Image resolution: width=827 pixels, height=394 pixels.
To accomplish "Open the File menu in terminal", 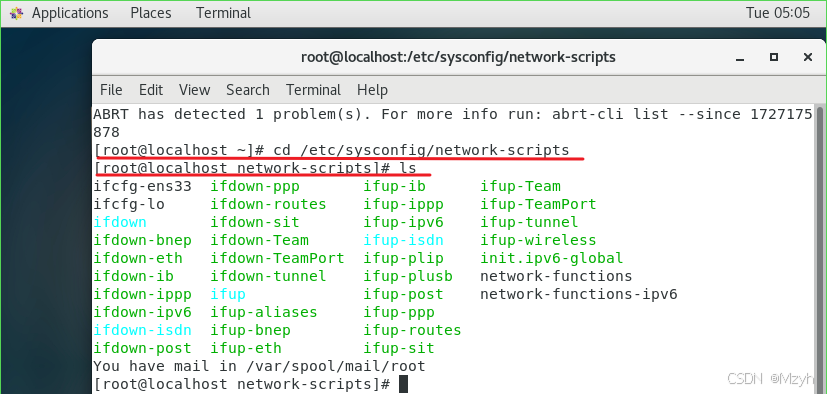I will pos(111,90).
